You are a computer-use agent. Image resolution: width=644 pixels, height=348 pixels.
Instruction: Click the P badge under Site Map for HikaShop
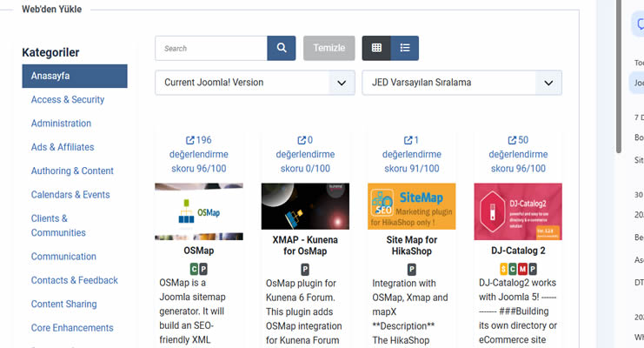(412, 270)
